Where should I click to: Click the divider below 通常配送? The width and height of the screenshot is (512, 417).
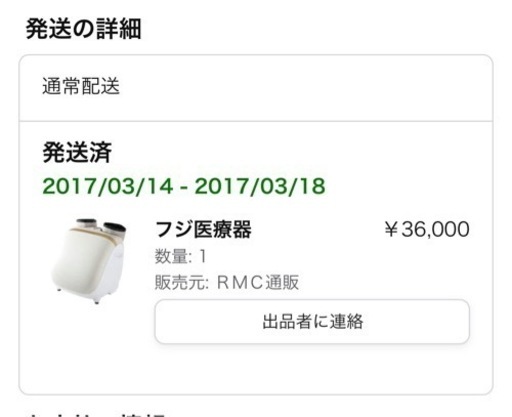click(256, 121)
